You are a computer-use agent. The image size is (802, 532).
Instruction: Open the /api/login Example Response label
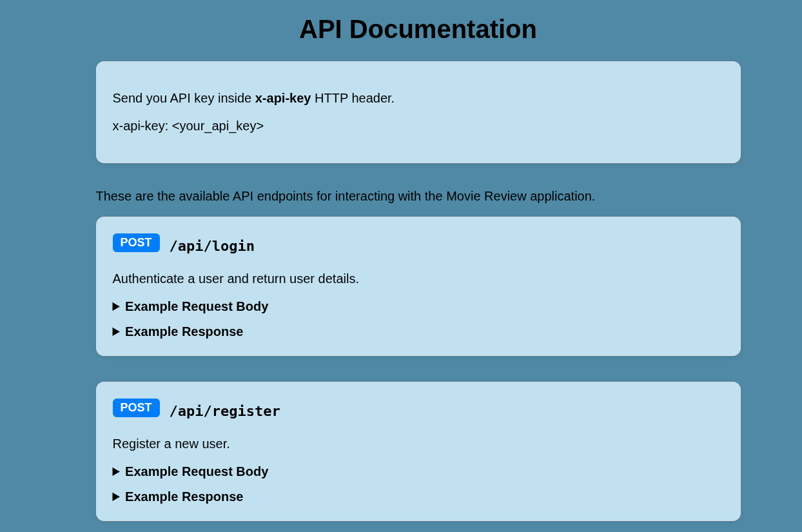[x=184, y=332]
